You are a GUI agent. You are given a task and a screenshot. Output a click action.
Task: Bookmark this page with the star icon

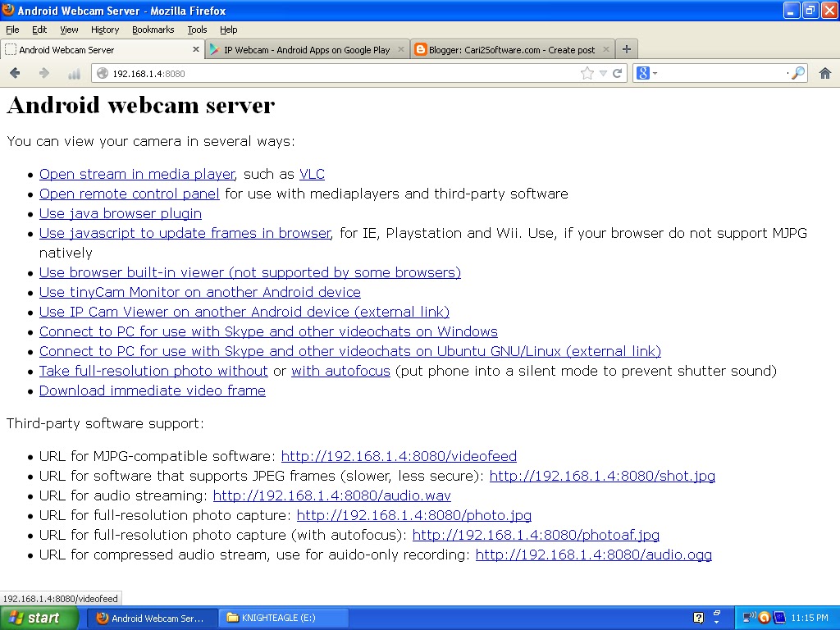point(587,73)
